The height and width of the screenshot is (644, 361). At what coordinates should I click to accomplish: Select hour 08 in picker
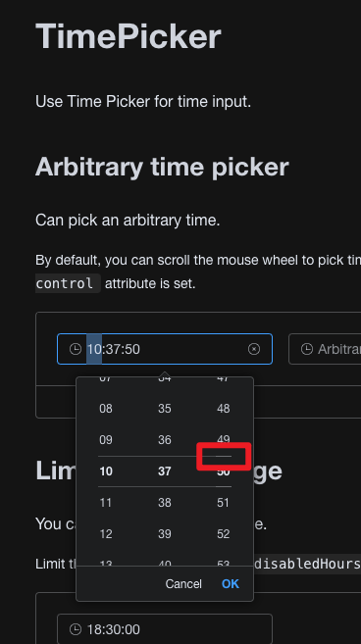[106, 409]
